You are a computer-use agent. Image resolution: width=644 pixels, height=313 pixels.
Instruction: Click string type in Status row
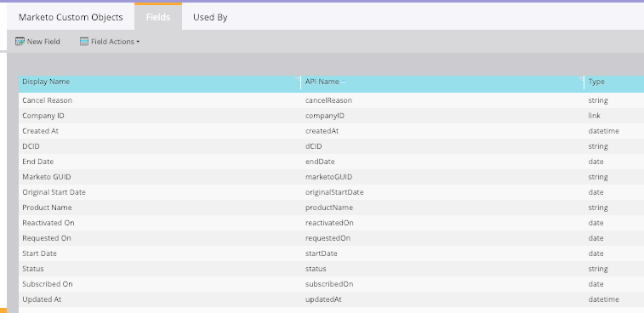click(x=598, y=269)
